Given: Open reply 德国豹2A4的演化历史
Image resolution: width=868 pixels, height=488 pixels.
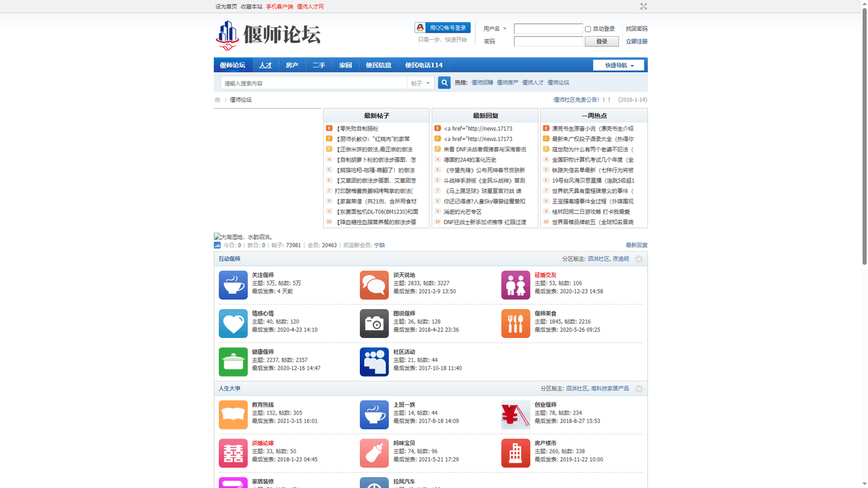Looking at the screenshot, I should (x=470, y=160).
